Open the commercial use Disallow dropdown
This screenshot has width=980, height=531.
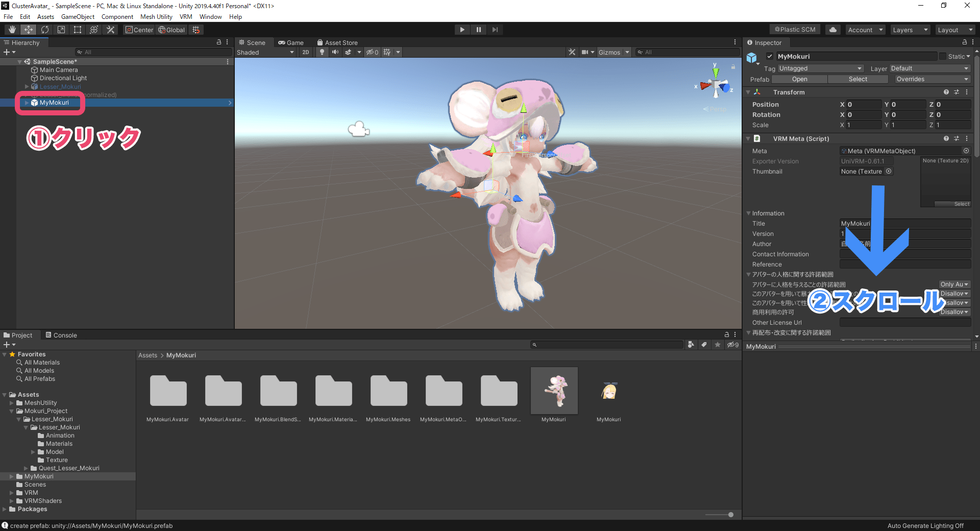click(x=954, y=312)
